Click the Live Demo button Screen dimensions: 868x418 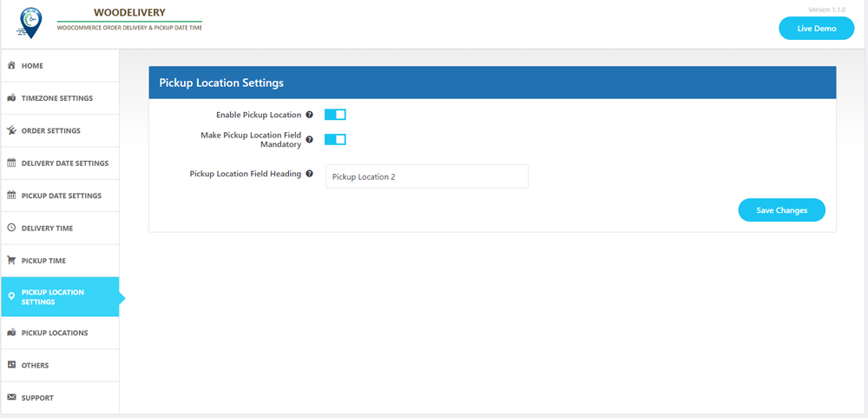[816, 29]
